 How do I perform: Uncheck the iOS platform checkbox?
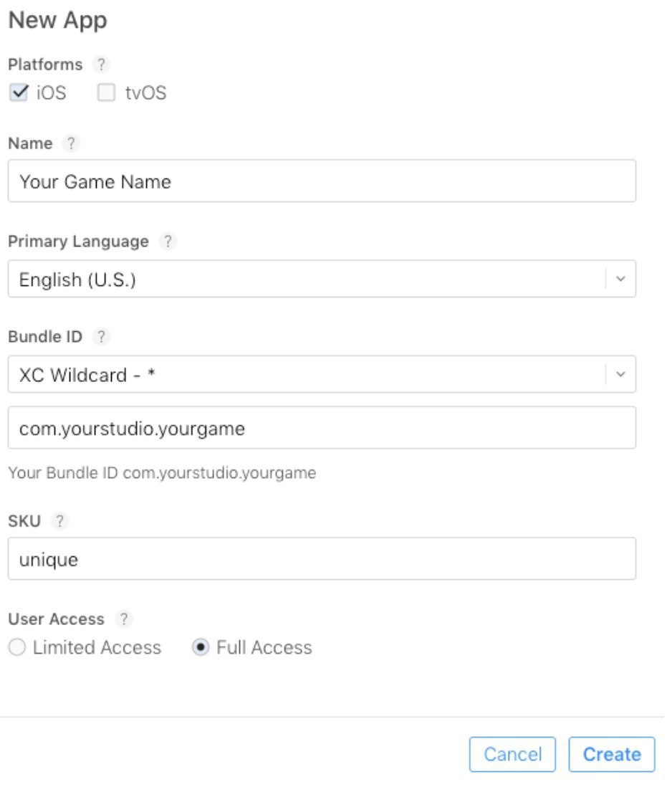click(19, 93)
